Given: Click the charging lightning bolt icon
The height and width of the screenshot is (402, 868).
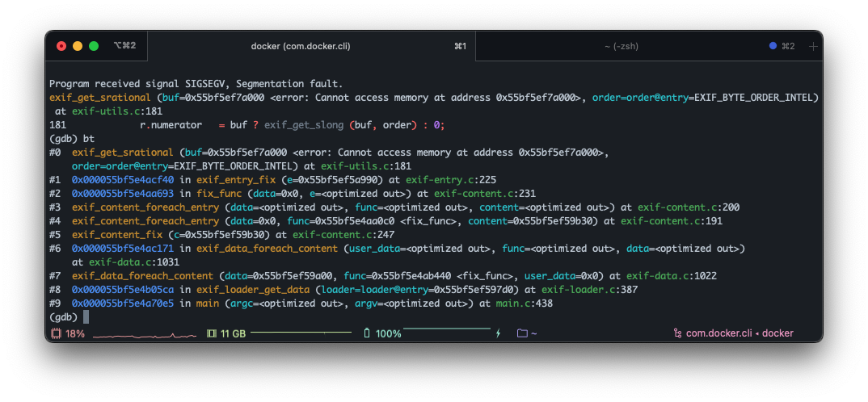Looking at the screenshot, I should click(498, 333).
